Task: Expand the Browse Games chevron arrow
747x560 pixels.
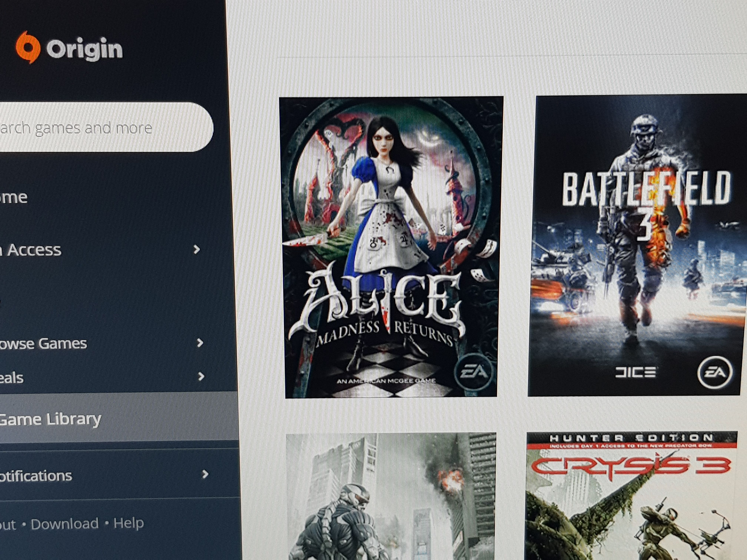Action: [200, 343]
